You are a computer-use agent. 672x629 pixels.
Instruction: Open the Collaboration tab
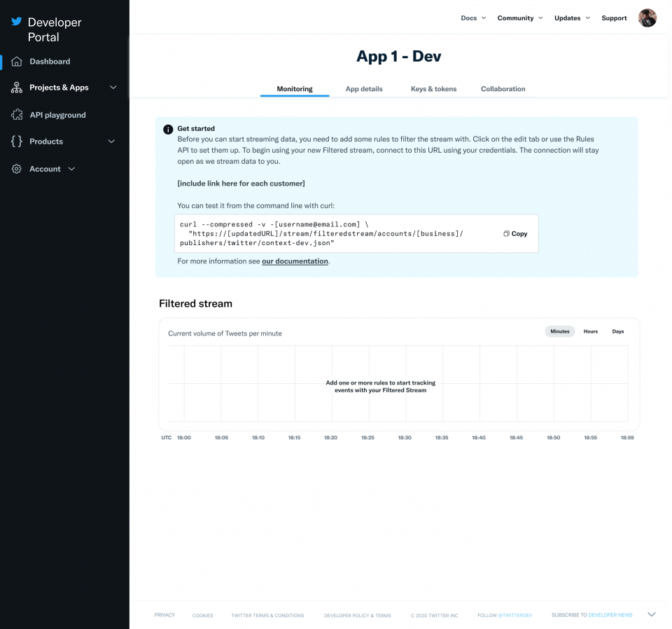point(503,89)
